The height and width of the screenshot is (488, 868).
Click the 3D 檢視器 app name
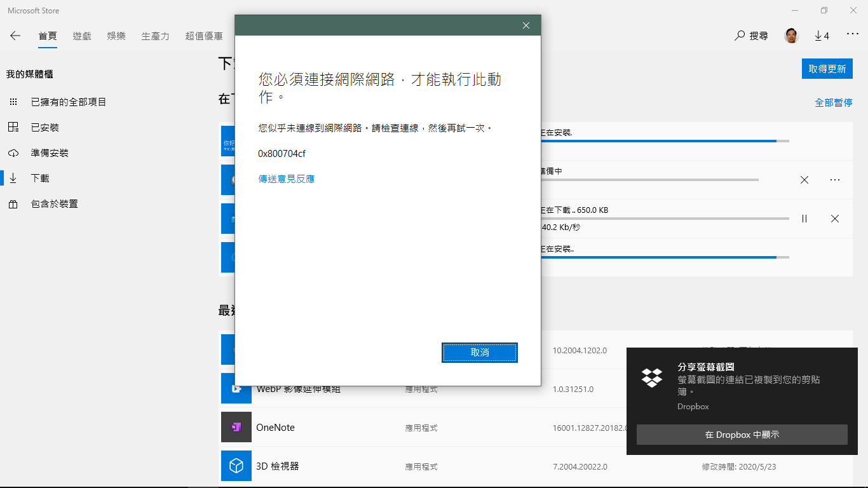click(x=277, y=466)
